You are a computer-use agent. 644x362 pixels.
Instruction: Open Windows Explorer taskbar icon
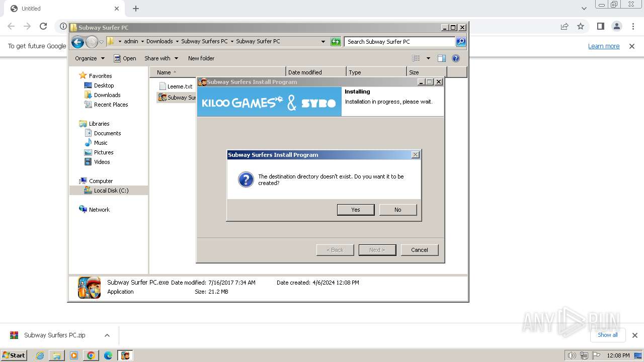[x=57, y=355]
